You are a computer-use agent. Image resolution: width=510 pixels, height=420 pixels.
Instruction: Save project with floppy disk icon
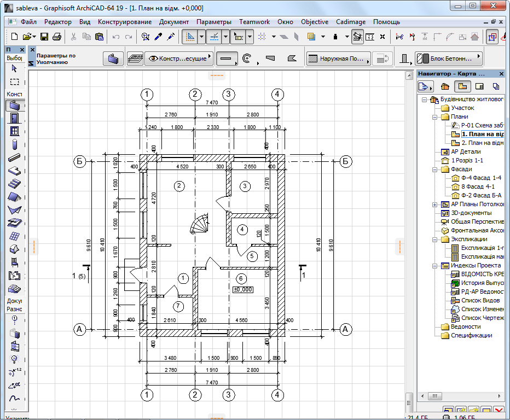[44, 37]
